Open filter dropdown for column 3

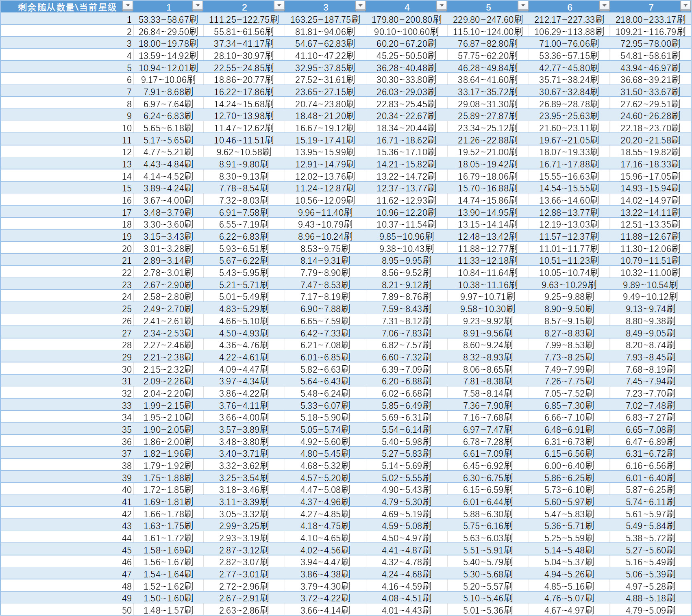(360, 6)
